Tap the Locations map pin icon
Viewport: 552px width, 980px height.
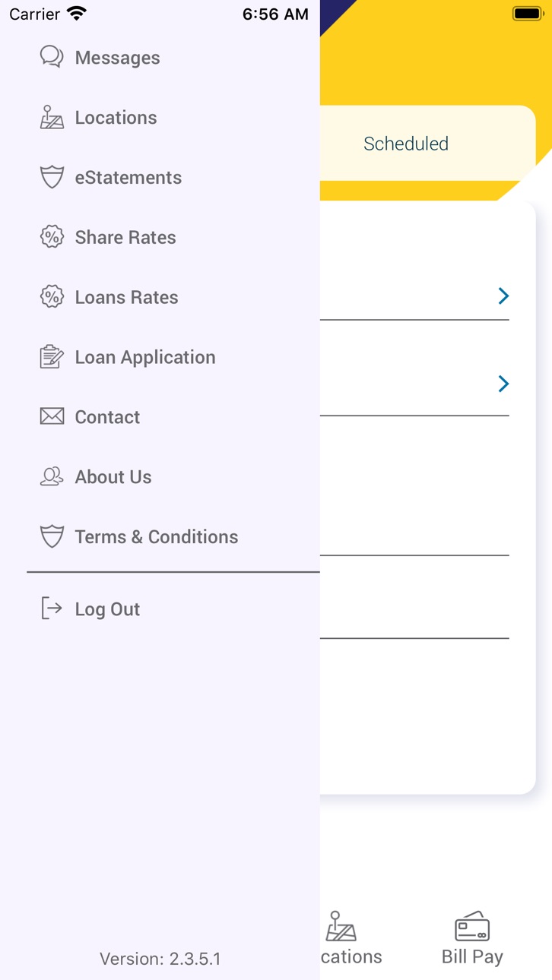pos(51,117)
